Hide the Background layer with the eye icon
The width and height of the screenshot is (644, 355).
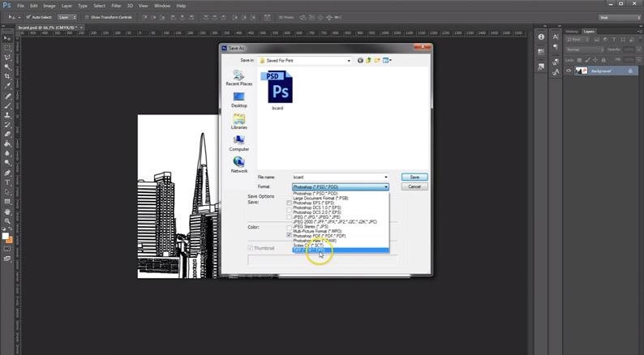(x=569, y=71)
